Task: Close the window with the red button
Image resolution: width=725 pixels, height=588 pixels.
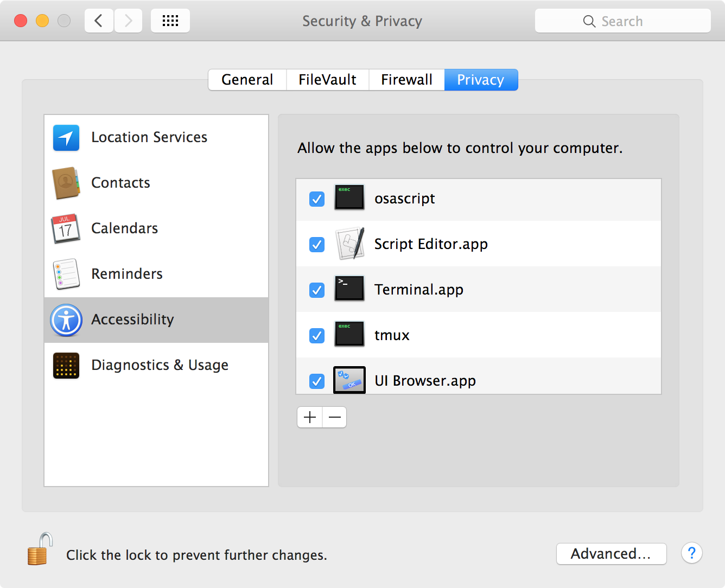Action: click(x=21, y=21)
